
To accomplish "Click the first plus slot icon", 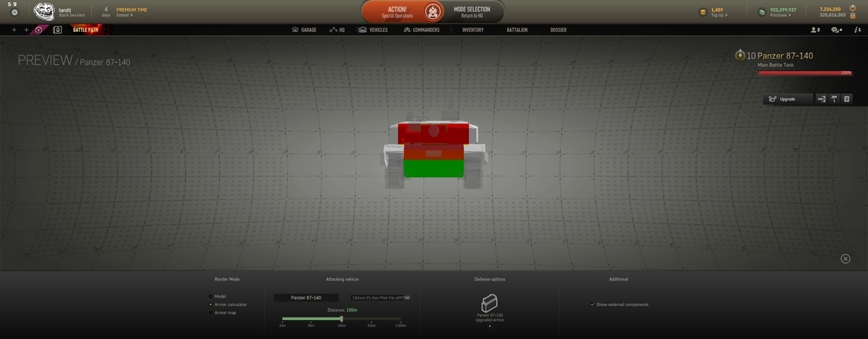I will (14, 30).
